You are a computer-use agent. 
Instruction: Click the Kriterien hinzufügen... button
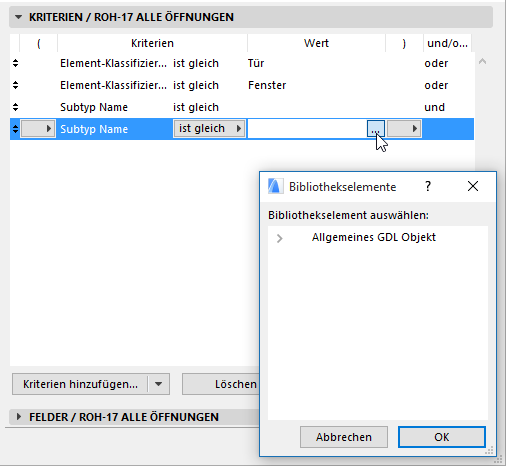point(80,384)
